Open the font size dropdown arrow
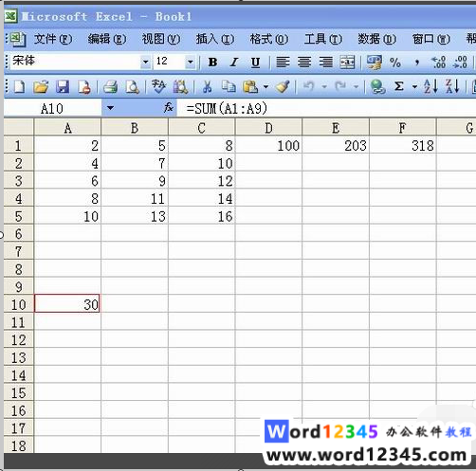Viewport: 476px width, 471px height. point(190,62)
